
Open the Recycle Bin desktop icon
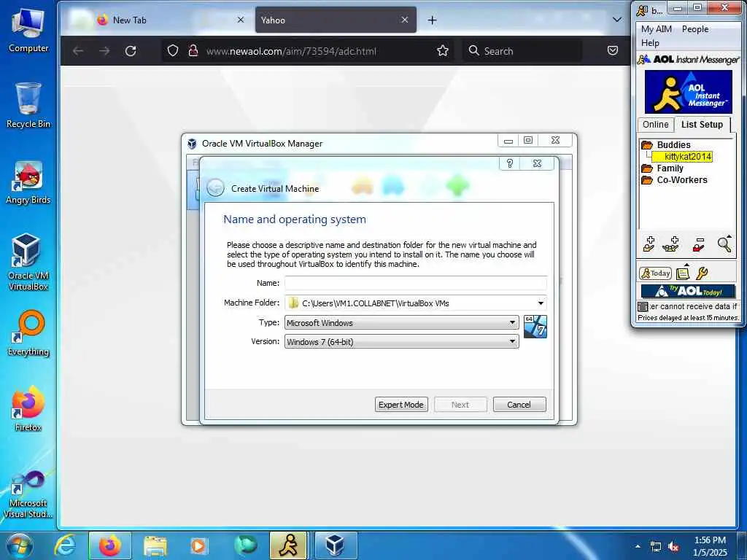28,106
